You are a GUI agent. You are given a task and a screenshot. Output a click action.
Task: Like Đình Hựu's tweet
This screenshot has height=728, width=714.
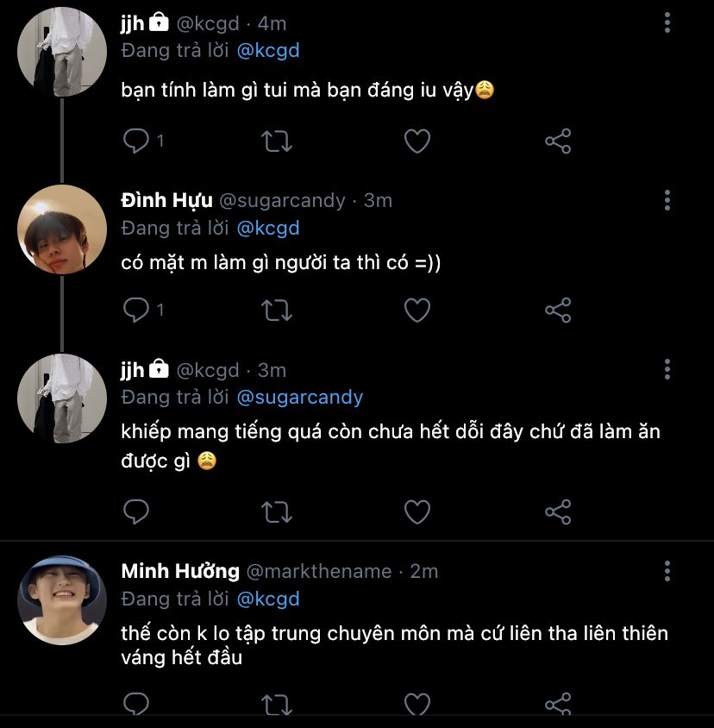417,310
